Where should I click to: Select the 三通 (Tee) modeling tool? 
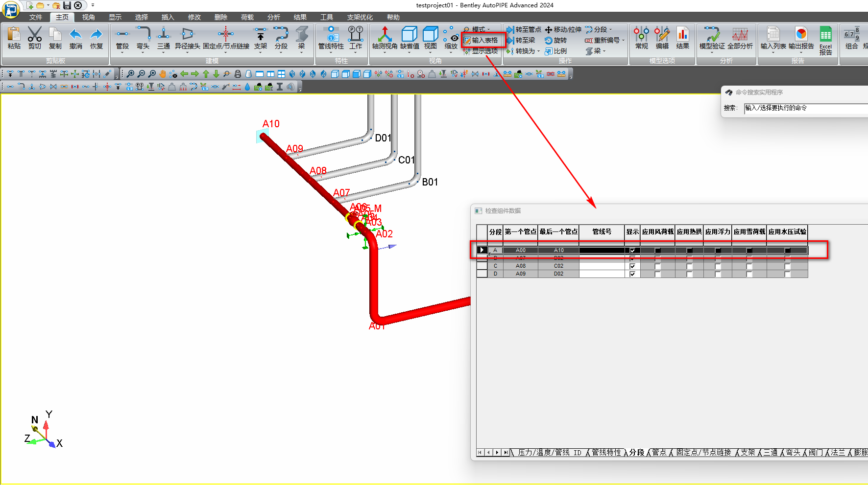point(163,39)
